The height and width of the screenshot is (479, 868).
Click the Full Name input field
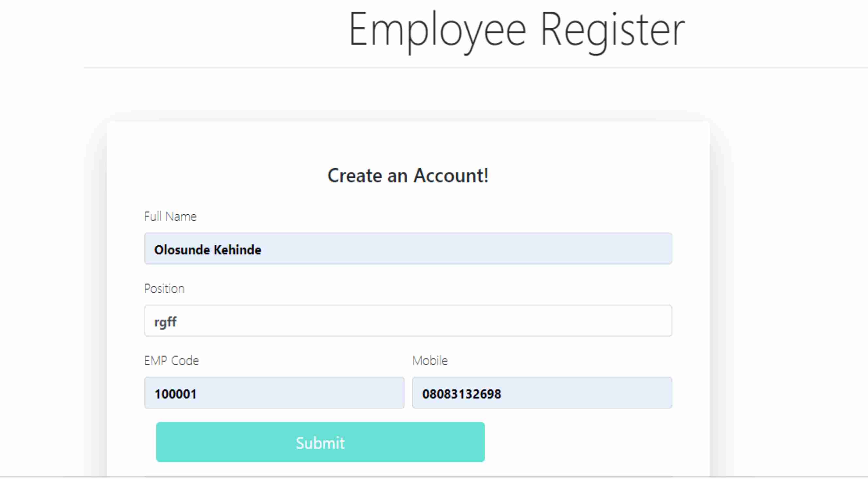click(x=408, y=248)
